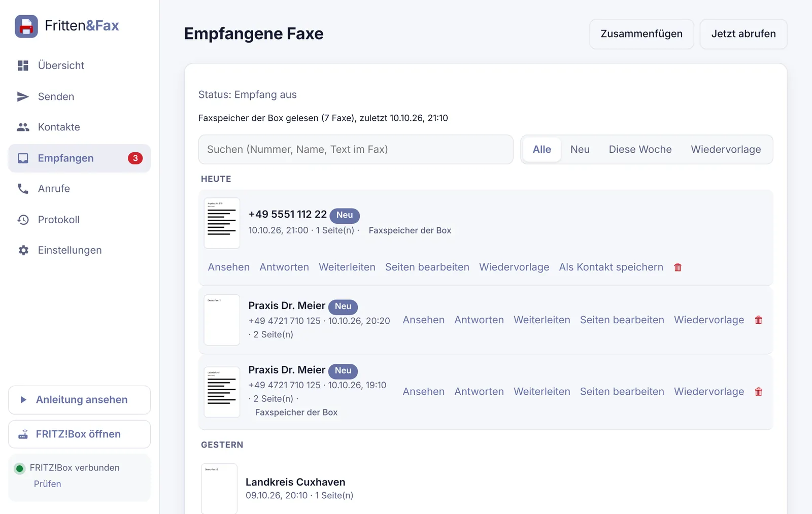Click Wiedervorlage for +49 5551 112 22 fax
This screenshot has height=514, width=812.
click(x=514, y=267)
